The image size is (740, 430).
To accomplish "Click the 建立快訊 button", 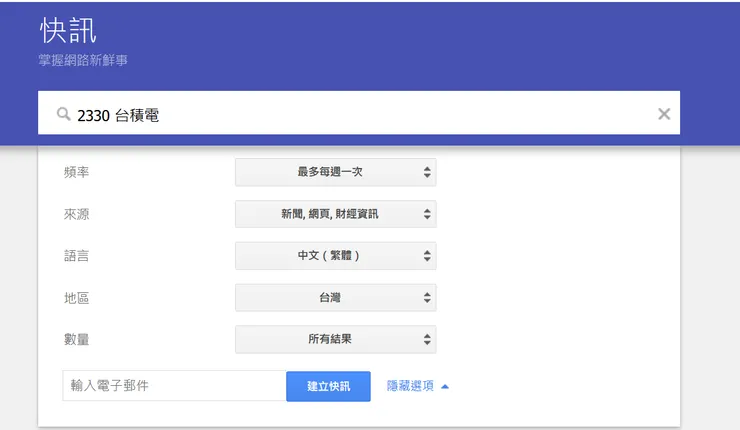I will pyautogui.click(x=328, y=386).
